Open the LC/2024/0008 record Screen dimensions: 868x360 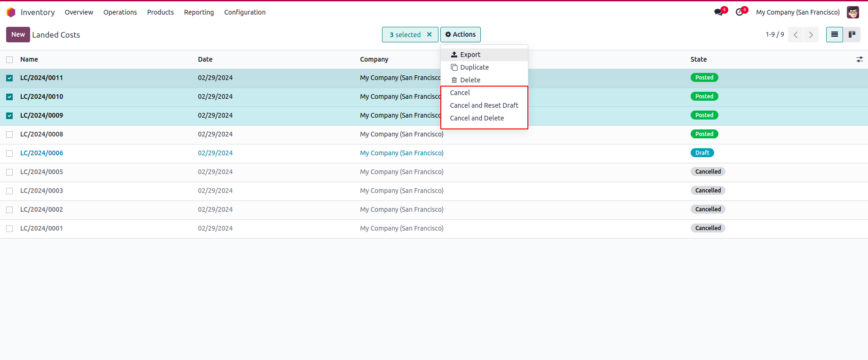point(41,134)
